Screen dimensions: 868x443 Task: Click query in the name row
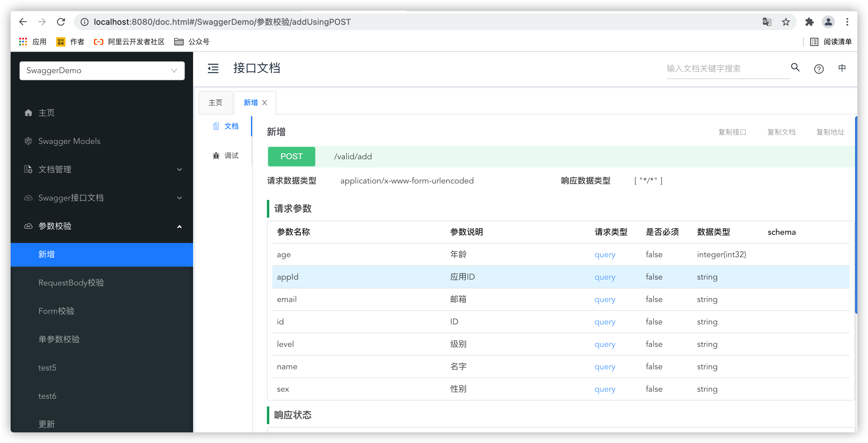(x=605, y=367)
